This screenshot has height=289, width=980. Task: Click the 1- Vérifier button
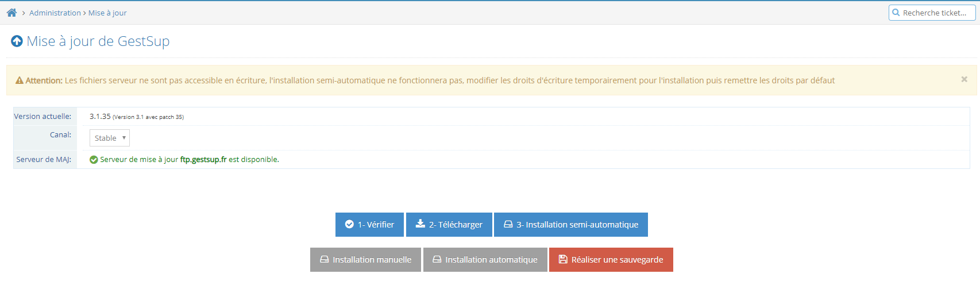coord(369,225)
